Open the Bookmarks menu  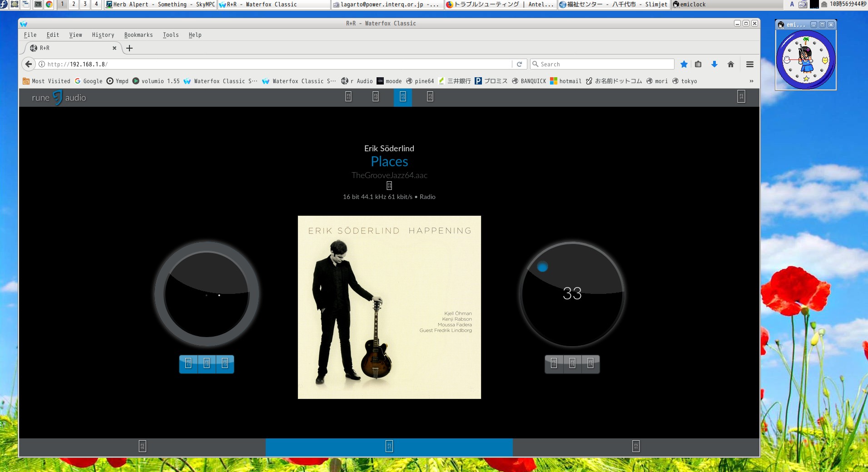[x=139, y=35]
